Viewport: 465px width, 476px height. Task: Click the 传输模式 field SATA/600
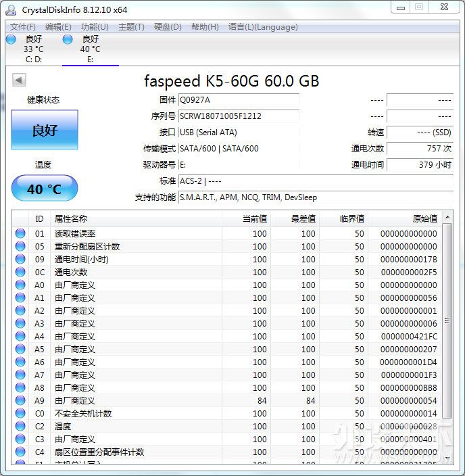pos(239,149)
